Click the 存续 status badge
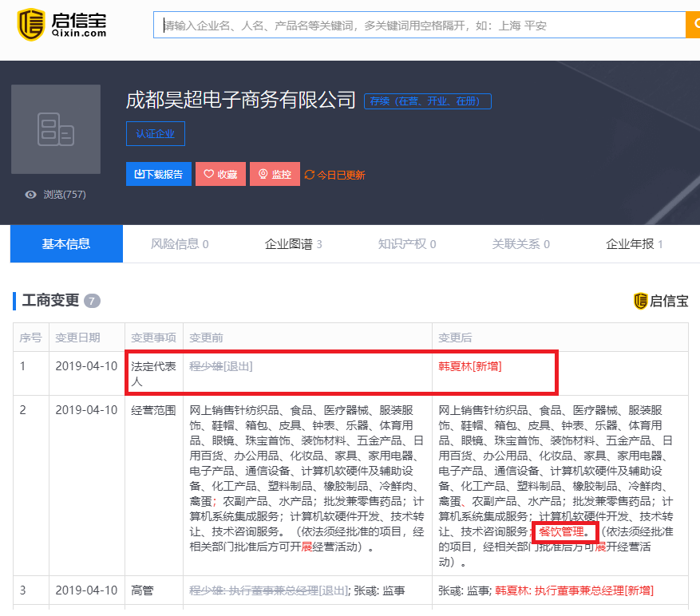This screenshot has width=700, height=616. click(428, 101)
